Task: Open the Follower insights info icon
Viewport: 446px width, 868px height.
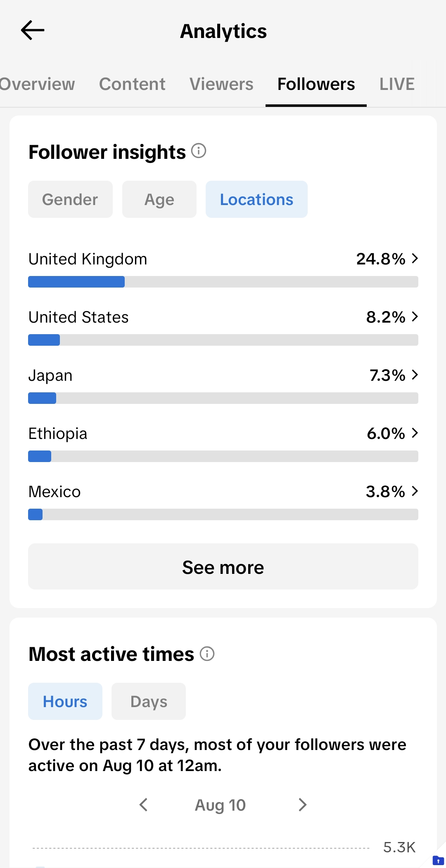Action: [199, 151]
